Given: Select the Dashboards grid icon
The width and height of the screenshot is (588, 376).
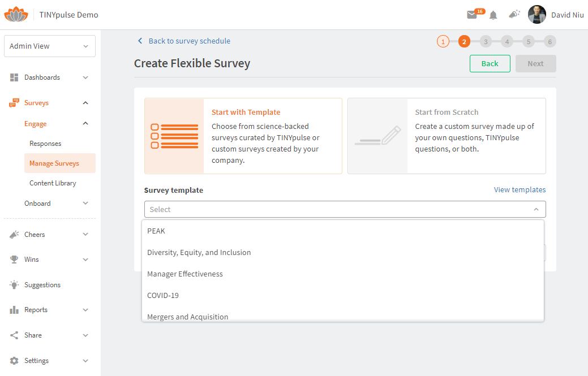Looking at the screenshot, I should click(x=14, y=77).
